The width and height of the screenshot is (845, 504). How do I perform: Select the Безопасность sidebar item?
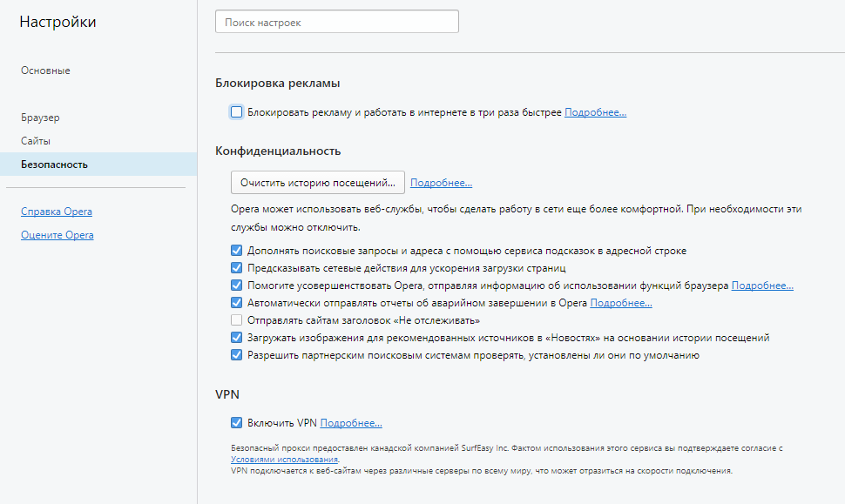98,165
